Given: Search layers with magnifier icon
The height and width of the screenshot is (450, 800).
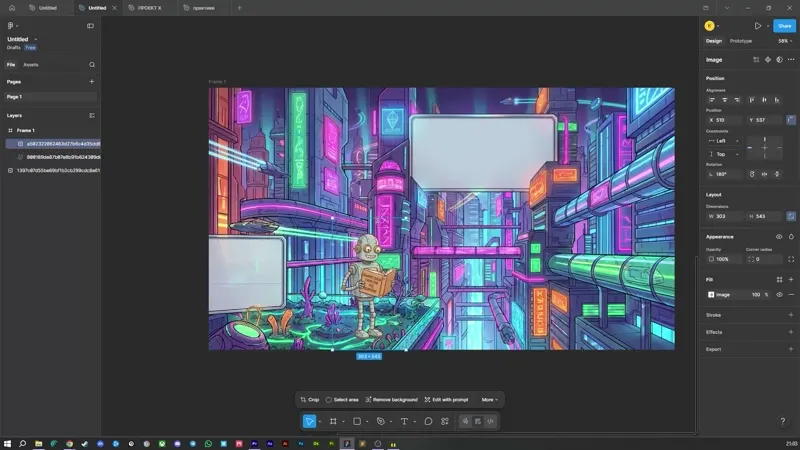Looking at the screenshot, I should (92, 65).
